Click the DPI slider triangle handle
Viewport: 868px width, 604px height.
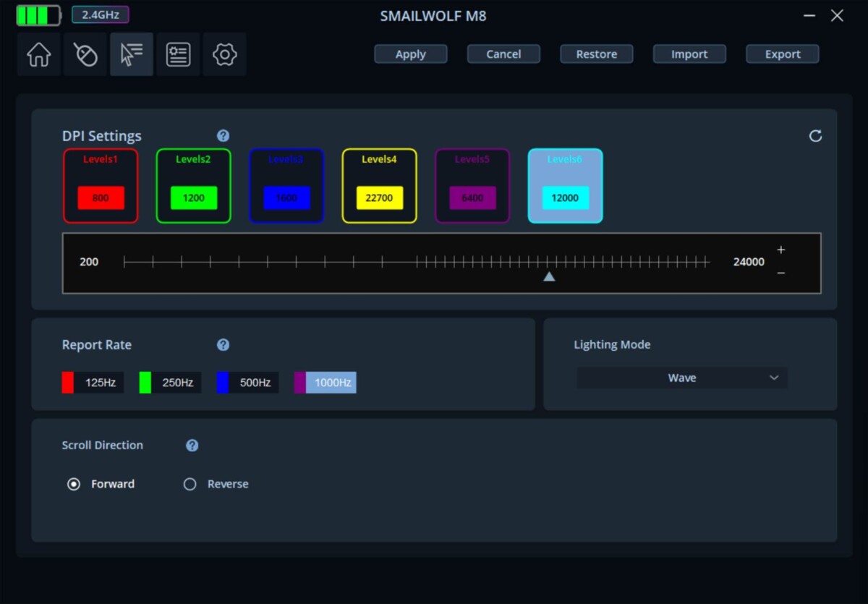[x=549, y=276]
